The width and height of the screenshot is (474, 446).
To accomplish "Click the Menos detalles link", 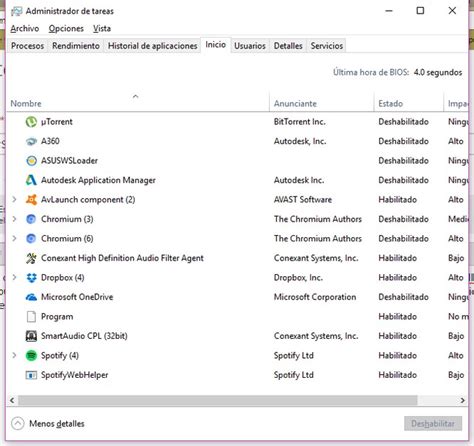I will pos(57,424).
